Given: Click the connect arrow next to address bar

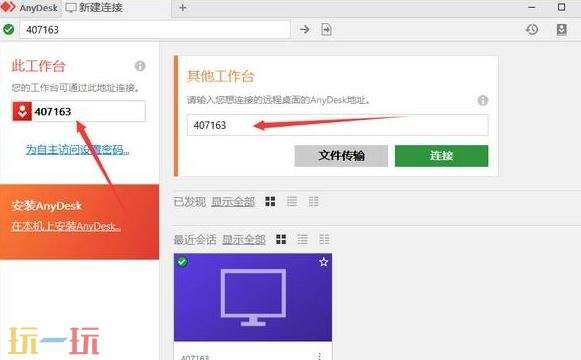Looking at the screenshot, I should (x=305, y=29).
